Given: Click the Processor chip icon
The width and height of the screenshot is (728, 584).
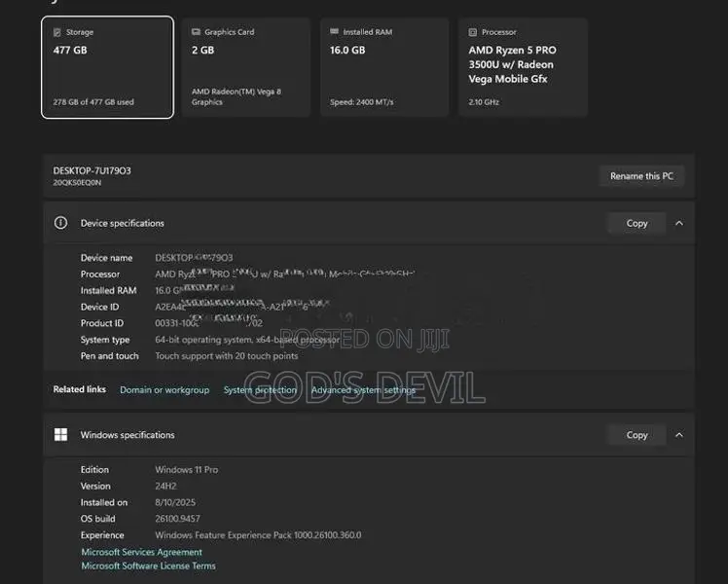Looking at the screenshot, I should (473, 32).
